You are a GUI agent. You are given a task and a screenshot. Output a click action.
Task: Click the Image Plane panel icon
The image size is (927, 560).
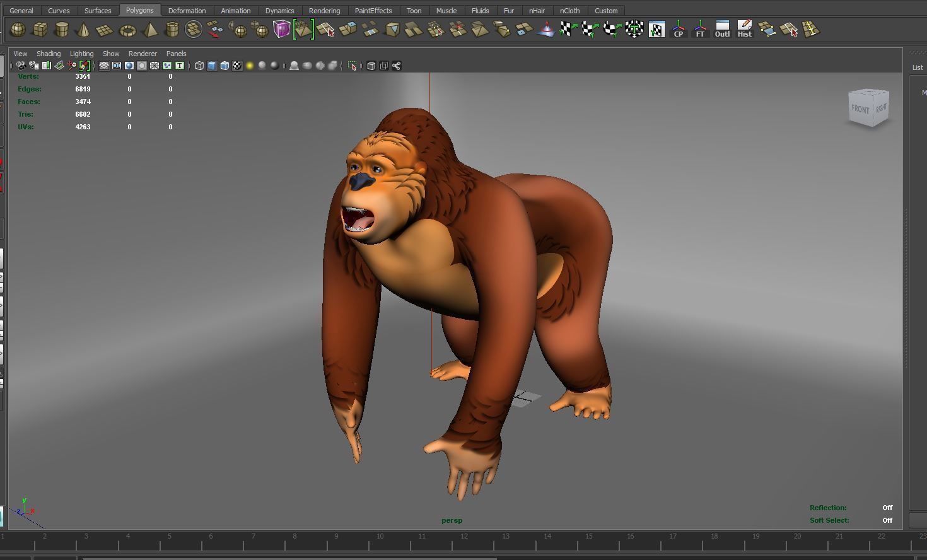tap(59, 66)
